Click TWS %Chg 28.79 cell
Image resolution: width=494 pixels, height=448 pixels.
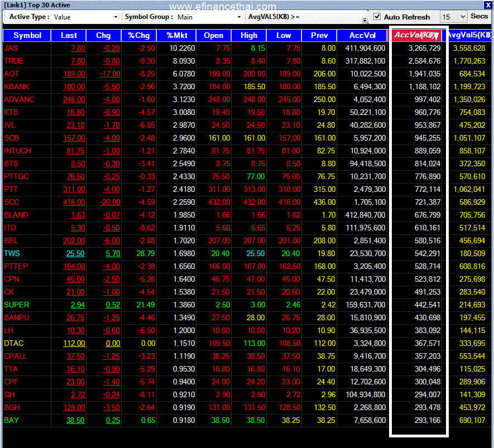click(146, 253)
